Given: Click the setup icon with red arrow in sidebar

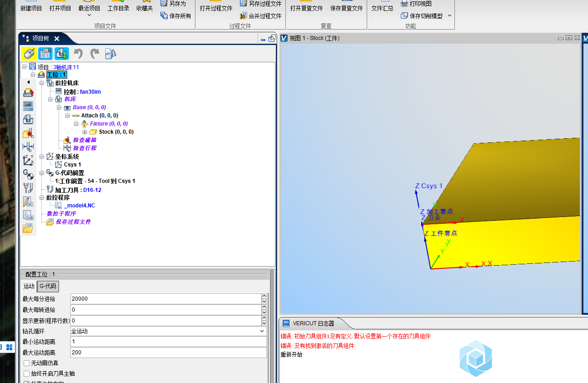Looking at the screenshot, I should click(x=28, y=93).
